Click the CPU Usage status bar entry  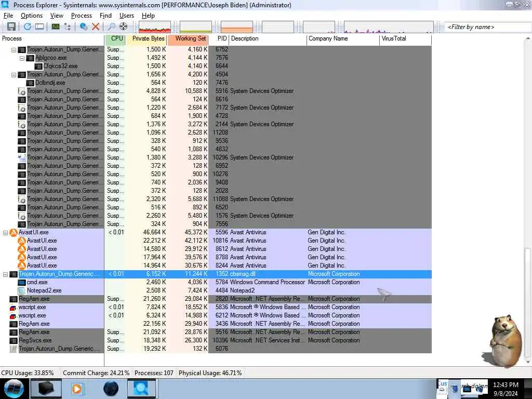28,373
